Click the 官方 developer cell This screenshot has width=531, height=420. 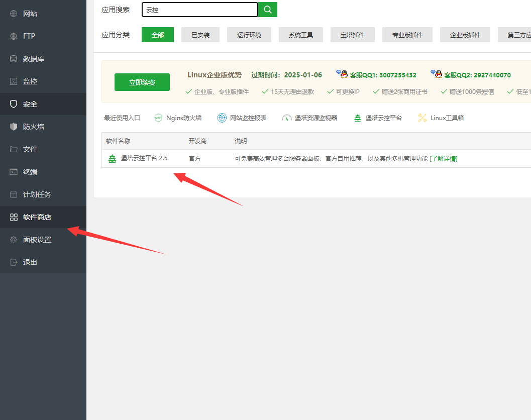click(x=194, y=159)
